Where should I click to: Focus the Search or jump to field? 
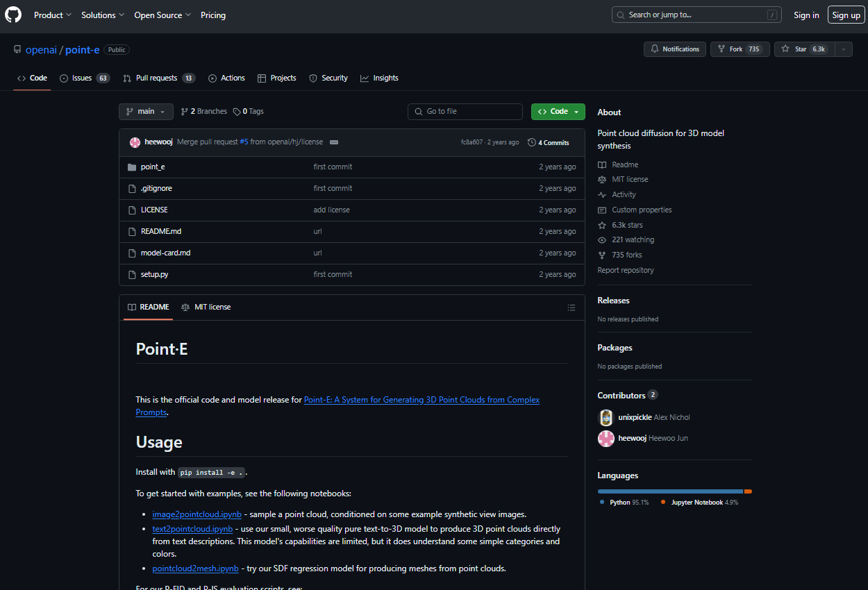pos(696,15)
